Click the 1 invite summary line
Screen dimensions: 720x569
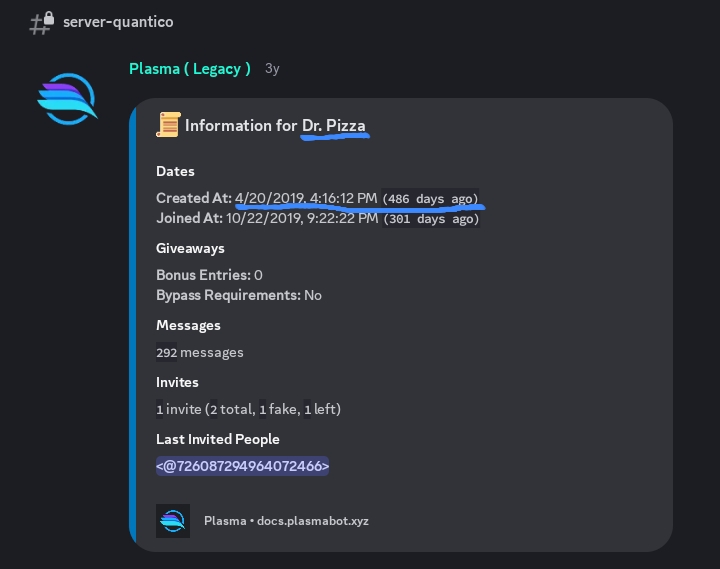pos(248,409)
